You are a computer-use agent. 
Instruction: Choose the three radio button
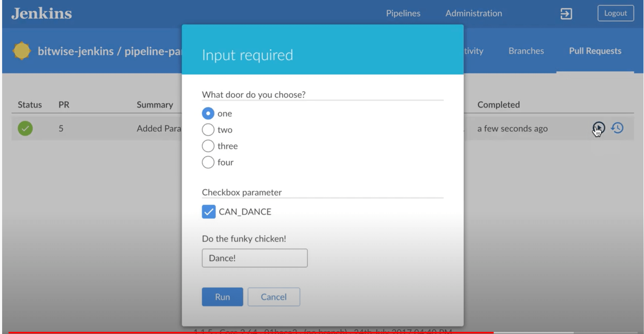pyautogui.click(x=208, y=146)
